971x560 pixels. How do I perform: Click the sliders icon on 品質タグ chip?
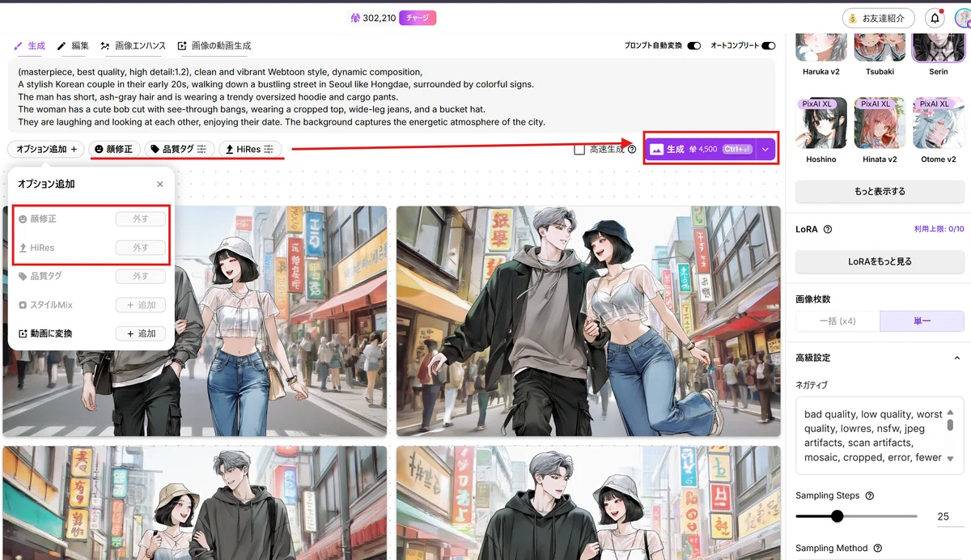point(202,149)
